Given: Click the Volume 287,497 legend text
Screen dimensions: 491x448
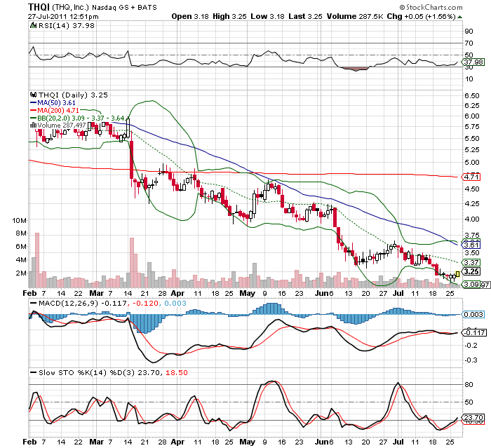Looking at the screenshot, I should click(62, 125).
